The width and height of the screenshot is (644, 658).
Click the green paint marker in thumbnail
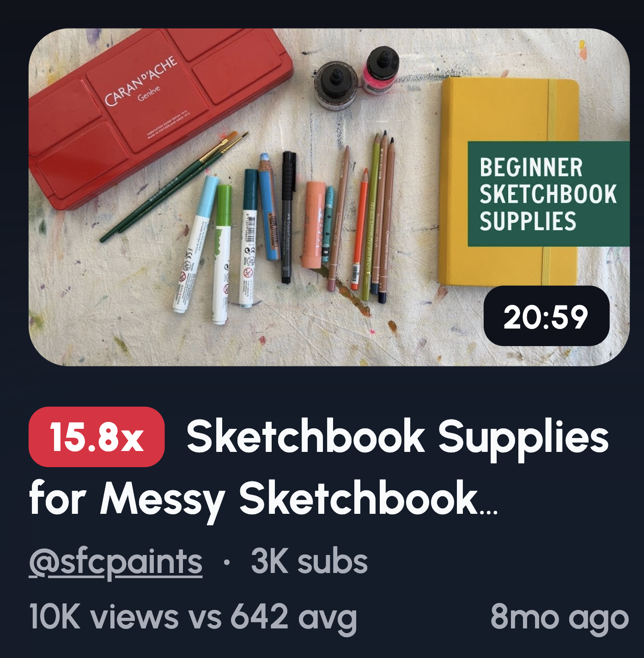[x=222, y=254]
